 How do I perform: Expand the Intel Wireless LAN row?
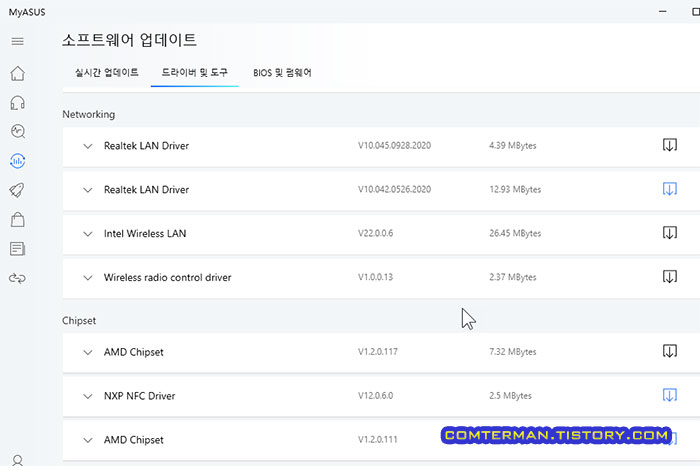click(88, 233)
